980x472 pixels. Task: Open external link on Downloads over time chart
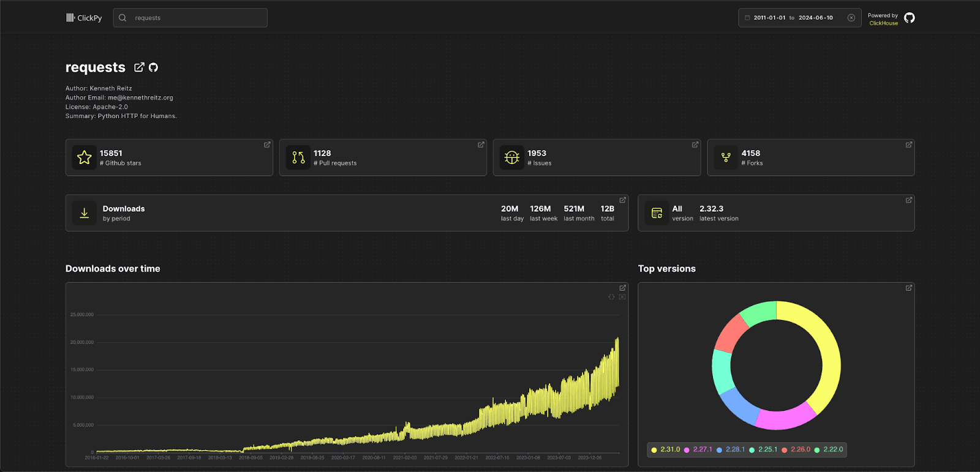tap(622, 288)
